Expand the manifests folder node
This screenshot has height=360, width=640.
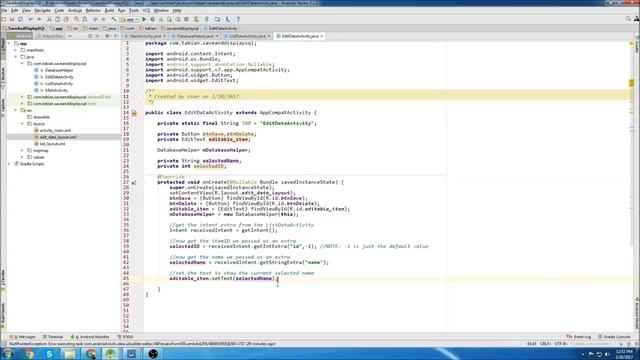[x=16, y=50]
